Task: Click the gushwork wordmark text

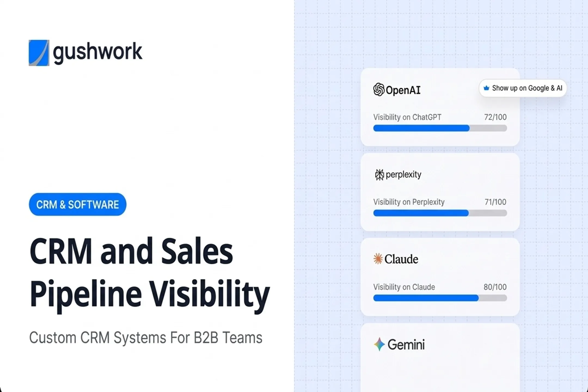Action: tap(97, 53)
